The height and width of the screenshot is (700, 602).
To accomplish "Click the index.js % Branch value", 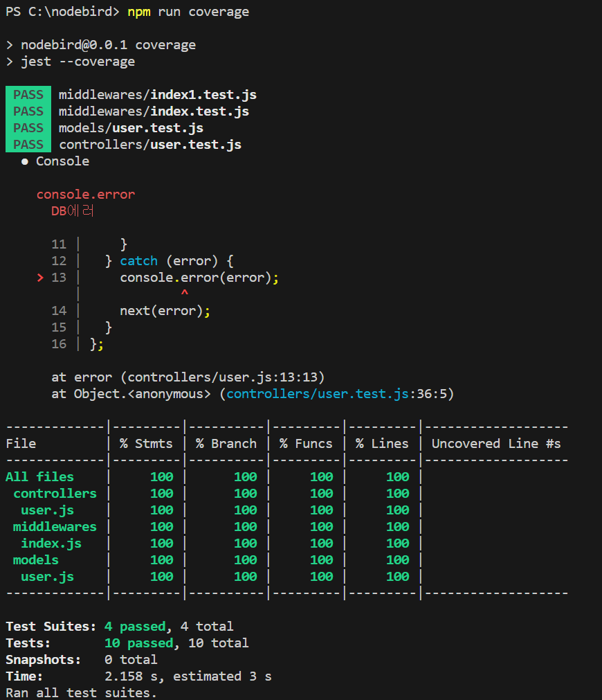I will [x=246, y=544].
